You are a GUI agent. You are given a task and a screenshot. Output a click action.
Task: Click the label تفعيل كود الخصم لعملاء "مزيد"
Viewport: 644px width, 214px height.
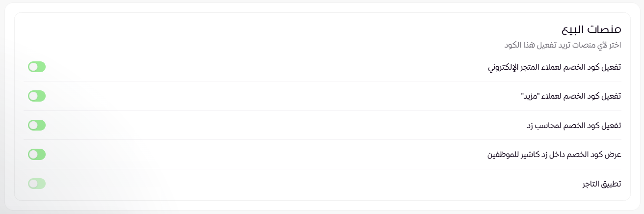coord(572,96)
